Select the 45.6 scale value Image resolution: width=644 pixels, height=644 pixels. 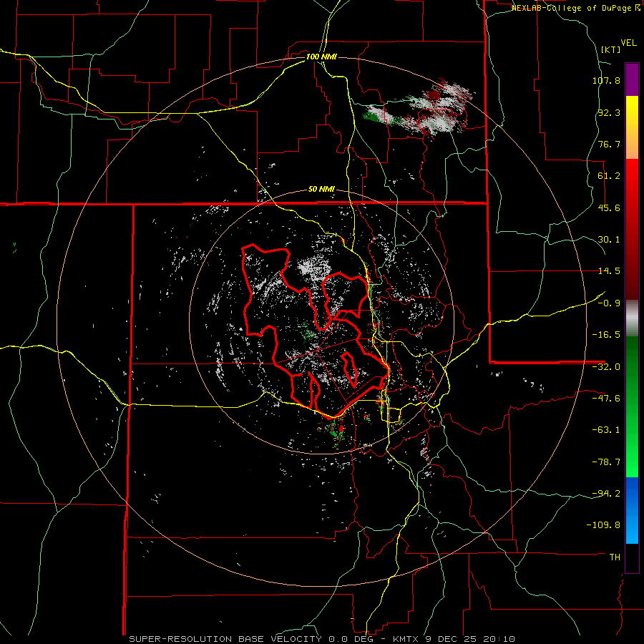[x=609, y=208]
